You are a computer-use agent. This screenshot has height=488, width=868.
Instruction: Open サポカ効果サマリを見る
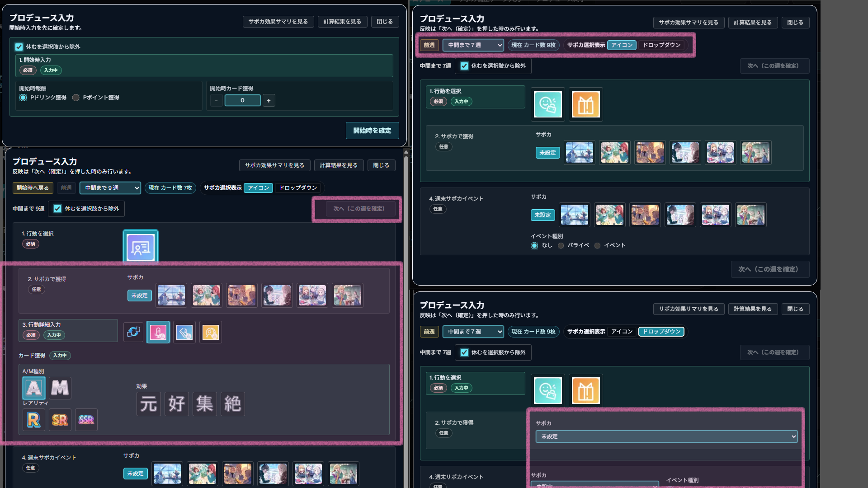(278, 21)
